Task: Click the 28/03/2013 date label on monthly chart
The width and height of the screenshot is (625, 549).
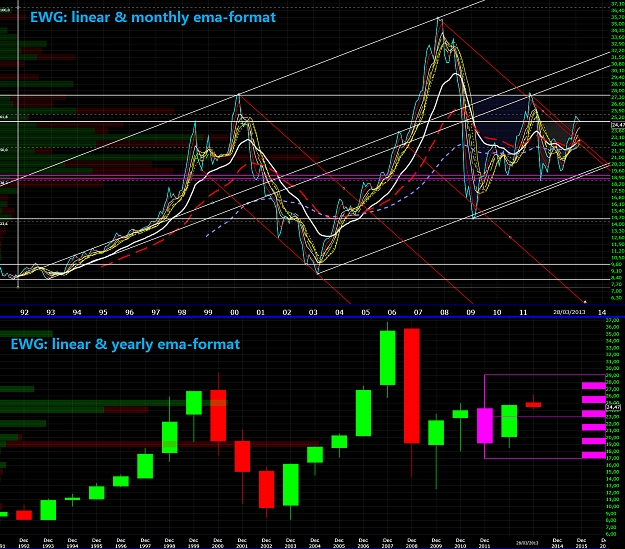Action: [x=569, y=312]
